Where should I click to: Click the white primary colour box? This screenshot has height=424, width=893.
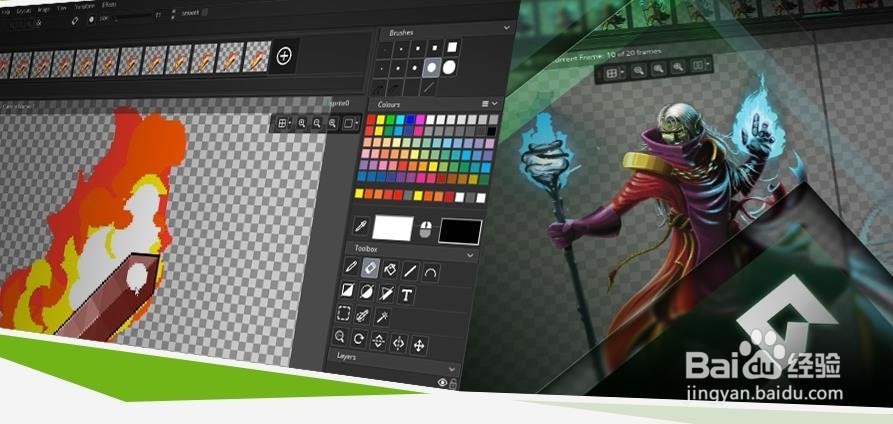click(x=392, y=227)
